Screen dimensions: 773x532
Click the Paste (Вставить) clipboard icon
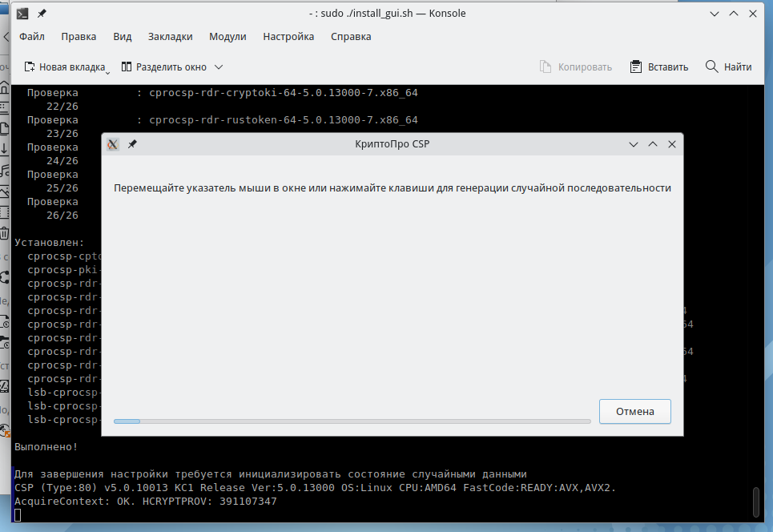636,67
